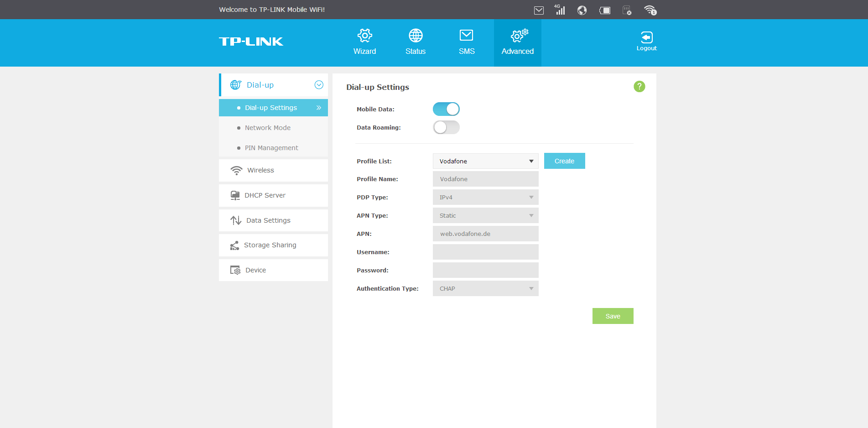Save the dial-up settings
This screenshot has width=868, height=428.
coord(613,316)
